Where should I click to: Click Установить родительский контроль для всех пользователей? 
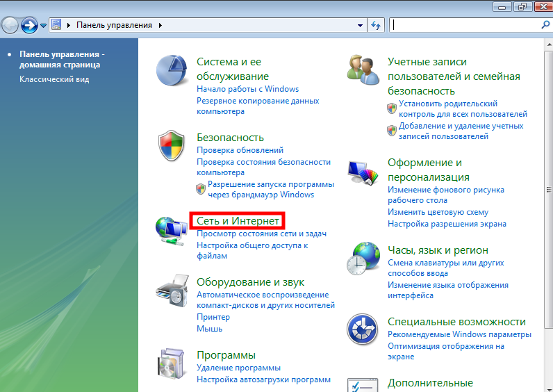[463, 108]
